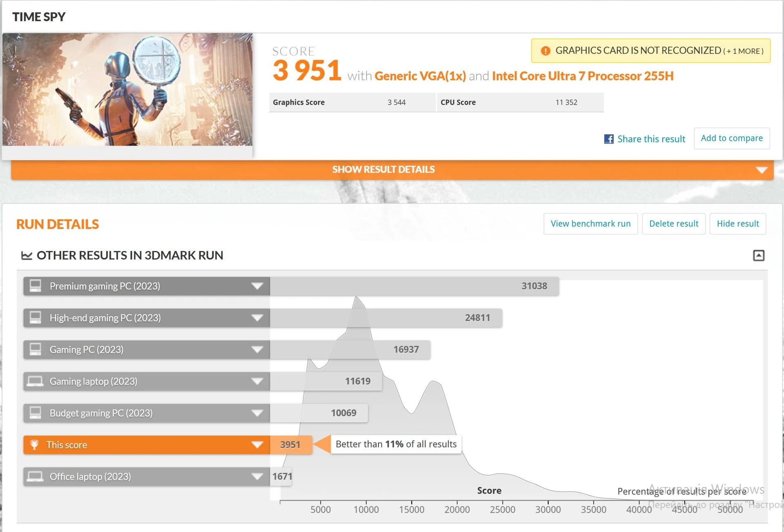Viewport: 784px width, 532px height.
Task: Expand the This score dropdown arrow
Action: point(257,445)
